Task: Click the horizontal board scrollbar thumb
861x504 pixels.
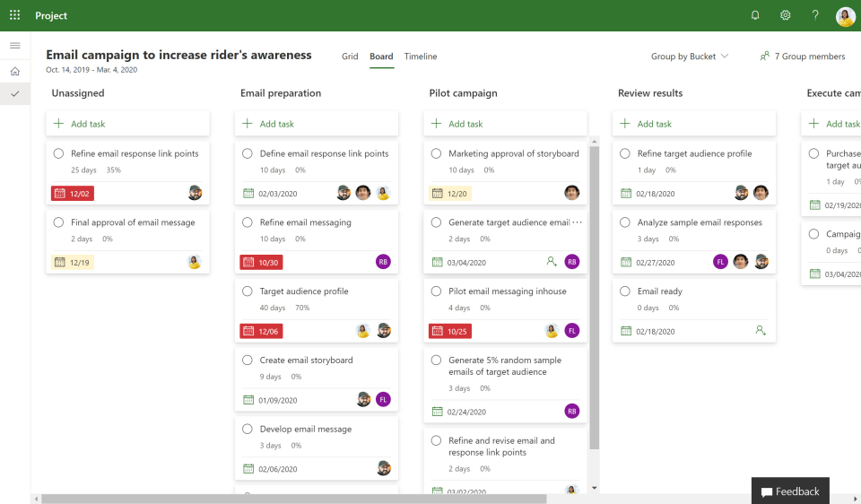Action: click(x=294, y=499)
